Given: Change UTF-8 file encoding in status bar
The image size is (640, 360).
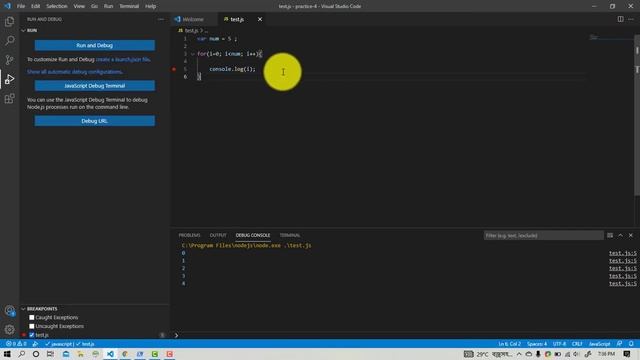Looking at the screenshot, I should point(559,344).
